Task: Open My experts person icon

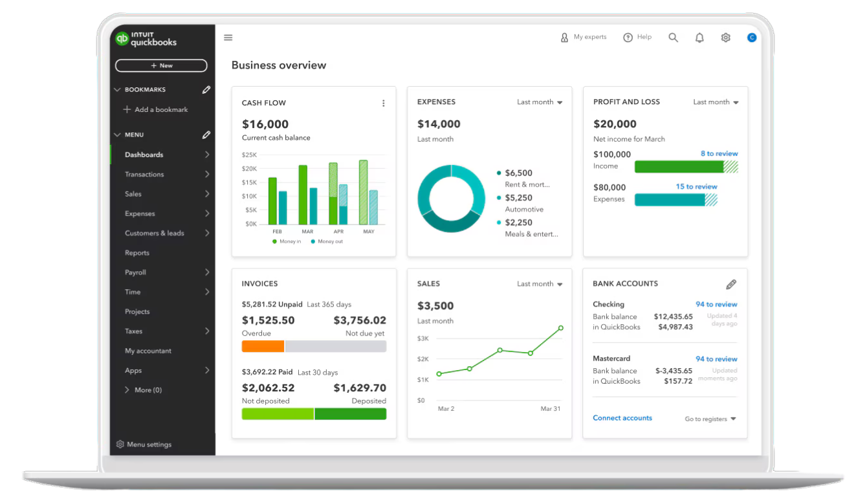Action: (x=564, y=38)
